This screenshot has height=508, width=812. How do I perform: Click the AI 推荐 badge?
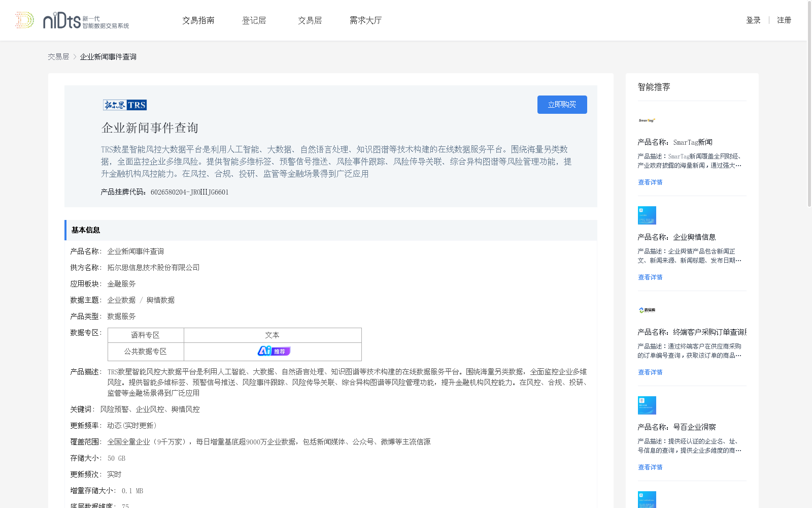click(x=274, y=351)
